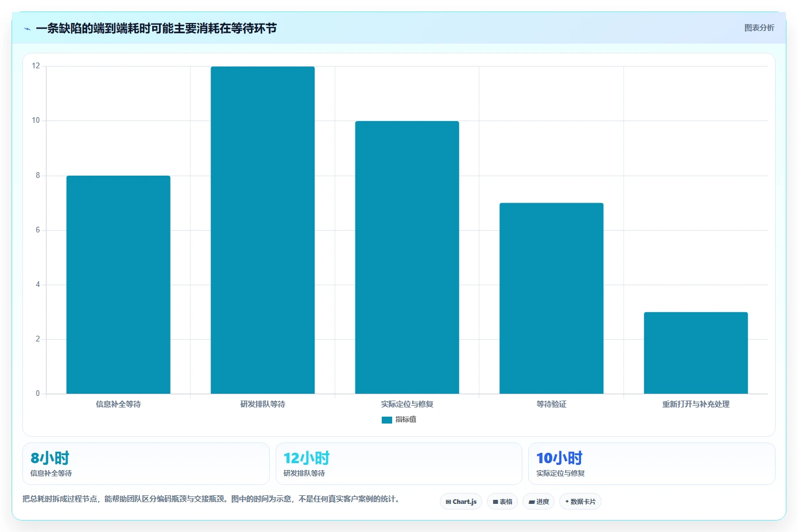798x532 pixels.
Task: Click the 研发排队等待 caption under 12小时
Action: 304,473
